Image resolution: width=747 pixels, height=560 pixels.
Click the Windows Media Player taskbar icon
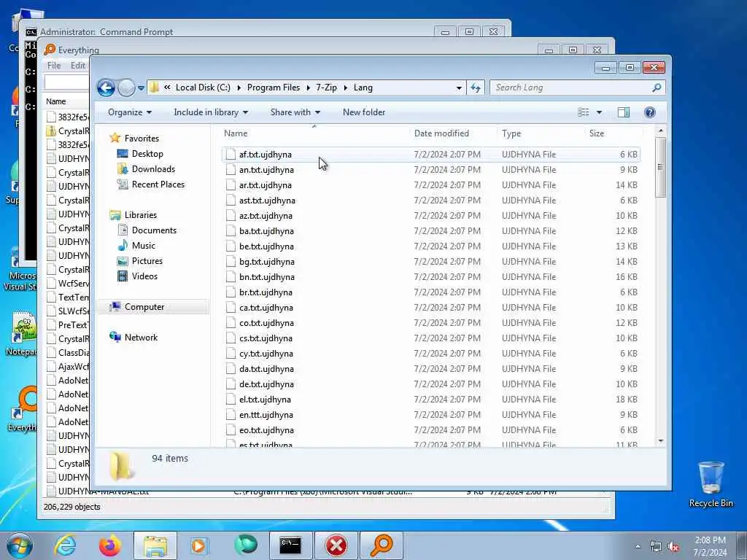200,545
